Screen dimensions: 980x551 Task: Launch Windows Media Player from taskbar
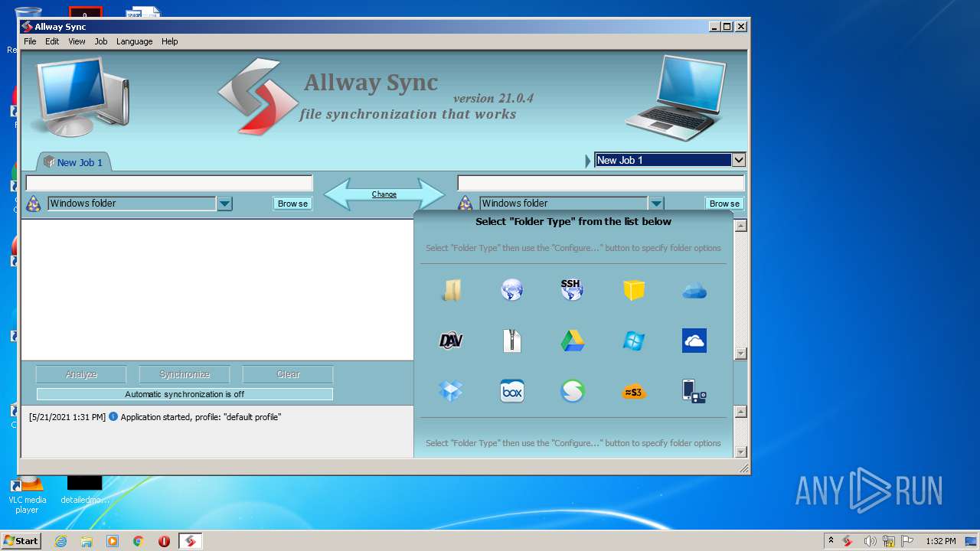113,541
